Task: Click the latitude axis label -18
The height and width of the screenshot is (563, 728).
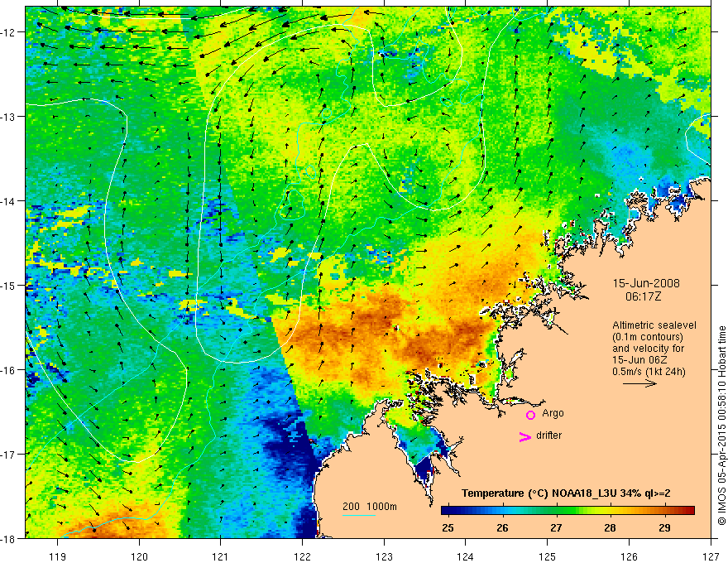Action: (8, 539)
